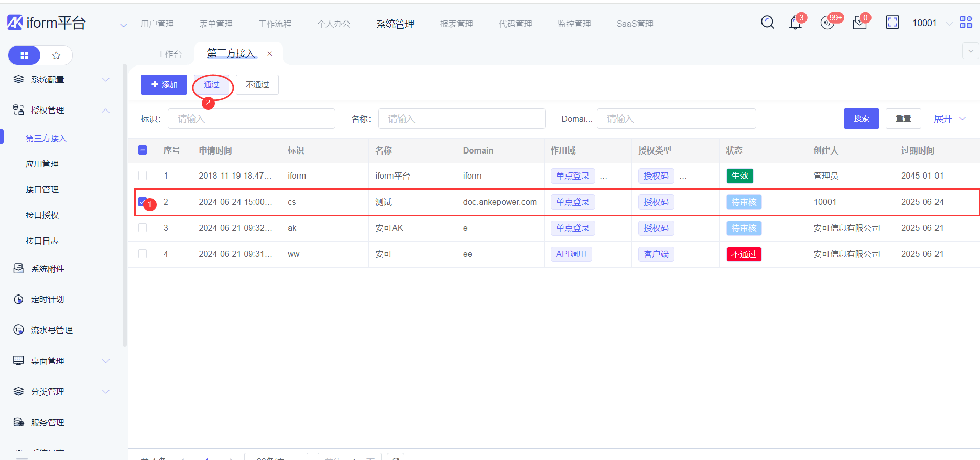Switch to the 工作台 tab

point(169,54)
